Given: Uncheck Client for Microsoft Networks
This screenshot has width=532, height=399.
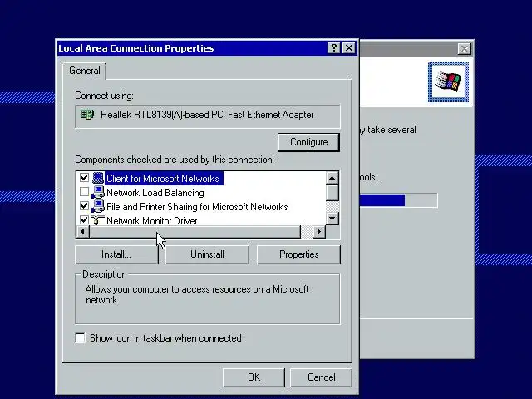Looking at the screenshot, I should (84, 177).
